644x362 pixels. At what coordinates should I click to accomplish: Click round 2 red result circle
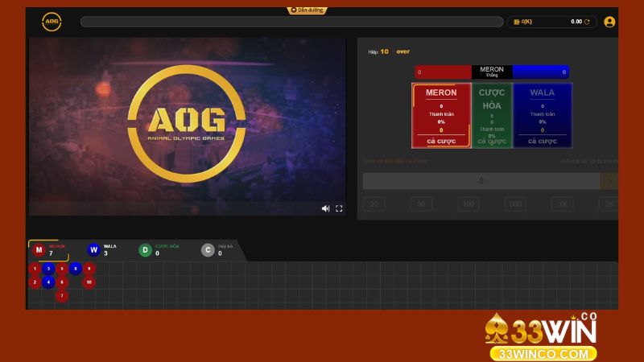[x=35, y=282]
